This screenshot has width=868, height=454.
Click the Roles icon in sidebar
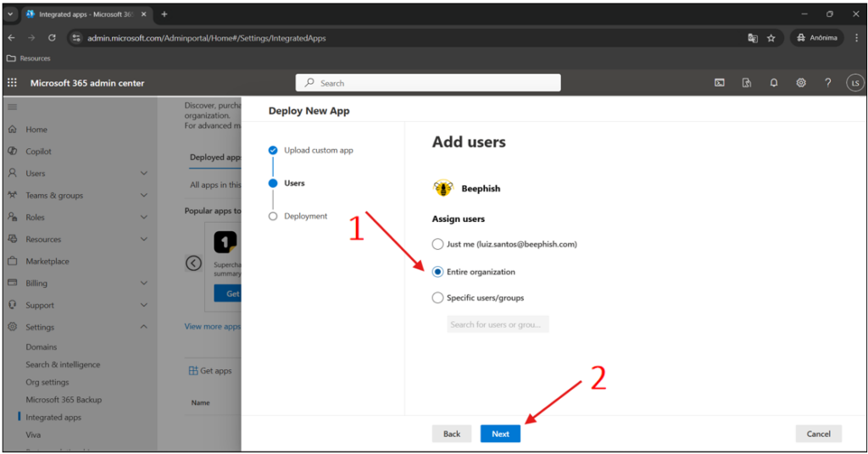(x=12, y=217)
